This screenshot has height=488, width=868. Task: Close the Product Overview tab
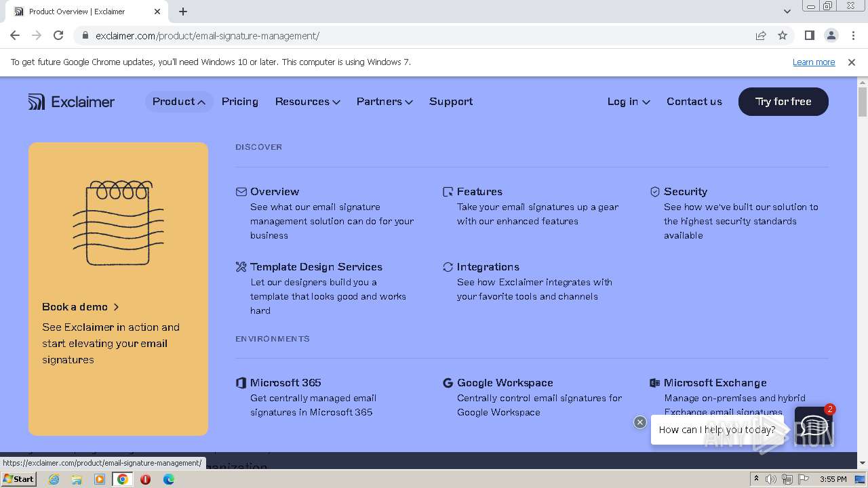(157, 12)
